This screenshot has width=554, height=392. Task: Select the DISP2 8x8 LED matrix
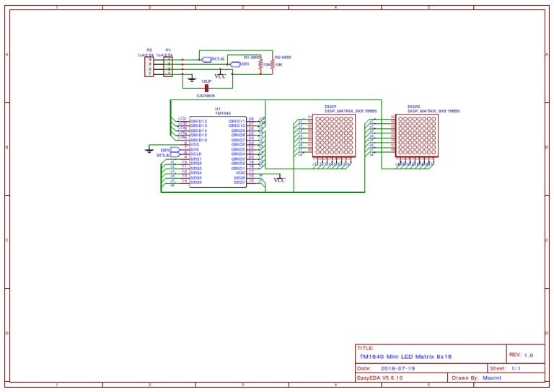point(417,135)
